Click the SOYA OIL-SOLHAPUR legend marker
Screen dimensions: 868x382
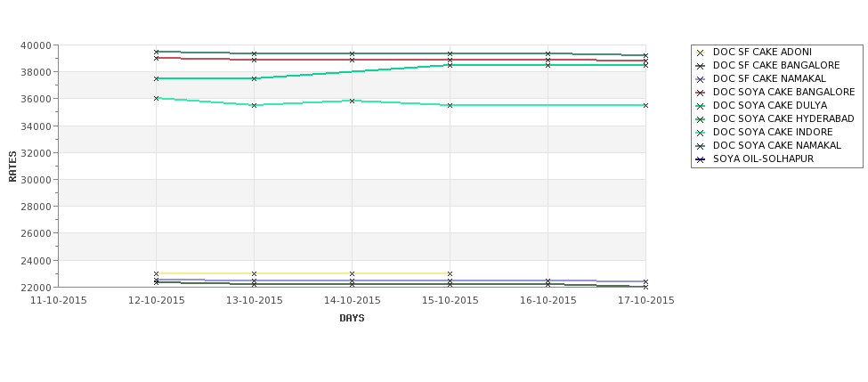700,159
